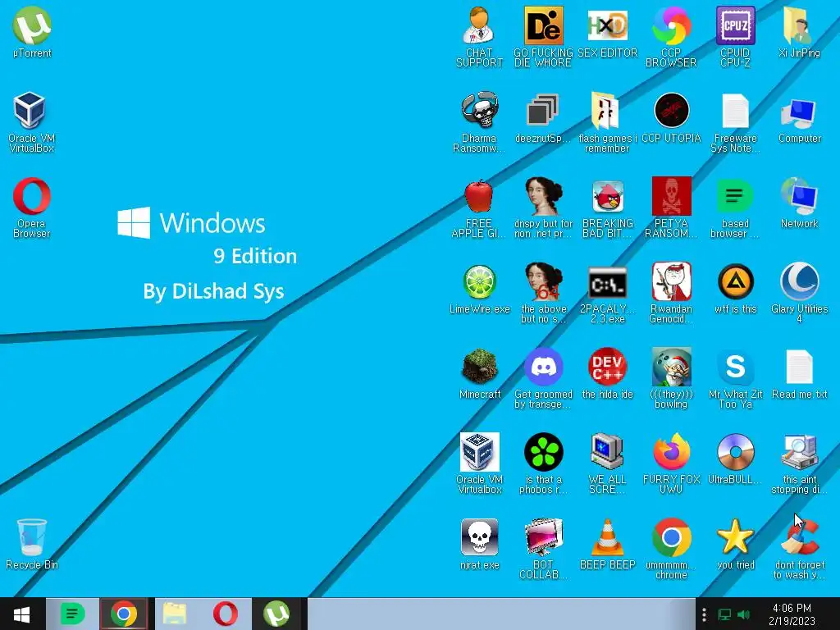
Task: Select the 2PACALY... 2.3.exe command prompt icon
Action: (x=608, y=283)
